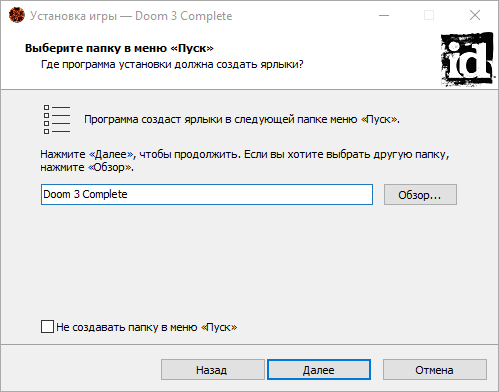Click the greyed-out maximize button
This screenshot has height=392, width=499.
tap(429, 15)
